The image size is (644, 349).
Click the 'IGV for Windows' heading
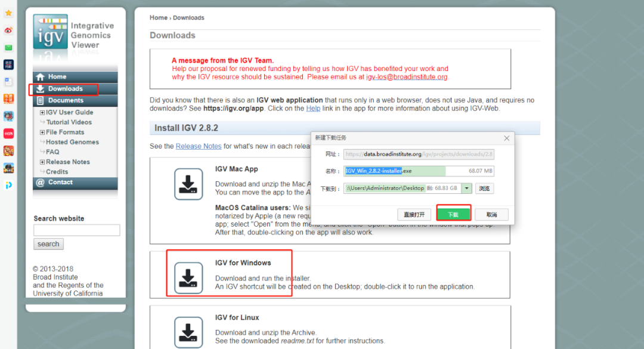coord(243,263)
